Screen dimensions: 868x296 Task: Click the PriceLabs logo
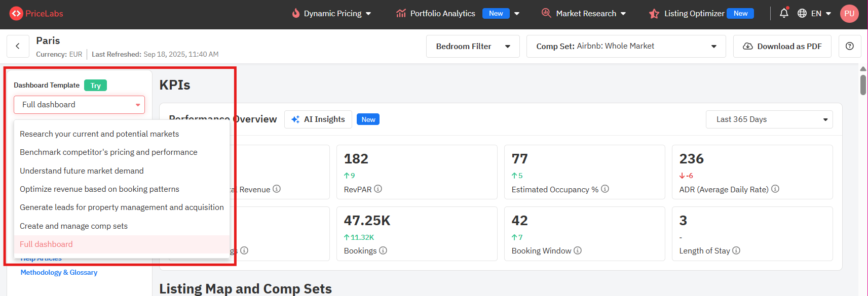[36, 14]
